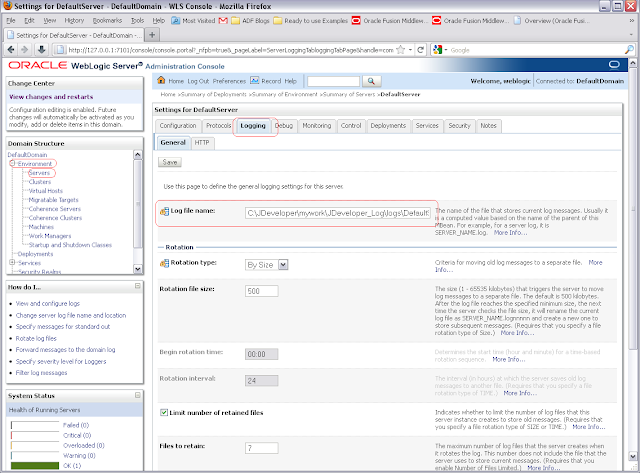This screenshot has width=640, height=473.
Task: Click More Info link for Rotation file size
Action: [517, 333]
